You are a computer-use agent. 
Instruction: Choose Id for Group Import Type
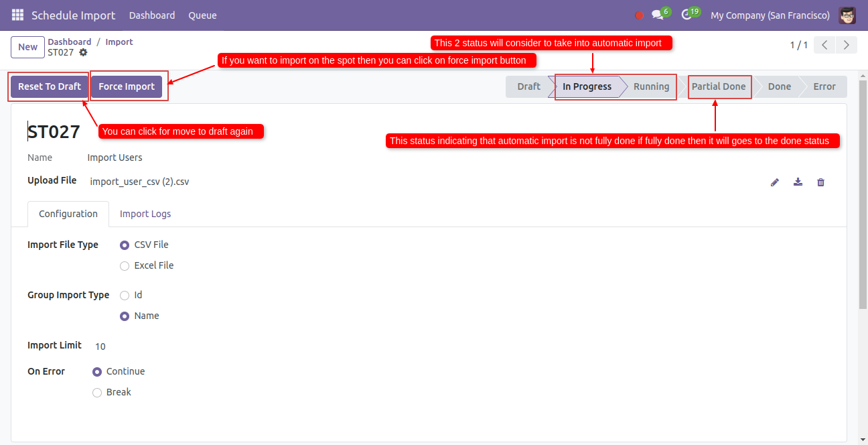tap(125, 296)
